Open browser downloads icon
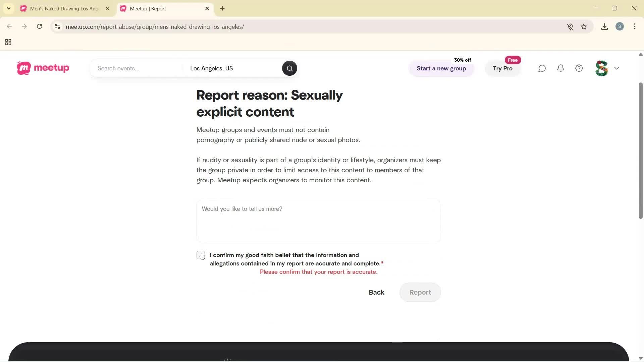 pos(604,26)
